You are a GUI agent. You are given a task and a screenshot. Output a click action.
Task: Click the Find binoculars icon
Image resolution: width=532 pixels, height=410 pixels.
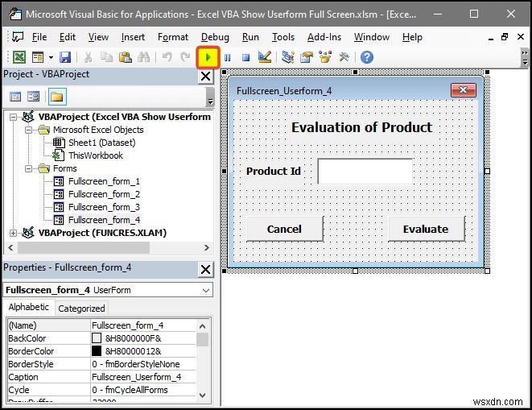(143, 57)
